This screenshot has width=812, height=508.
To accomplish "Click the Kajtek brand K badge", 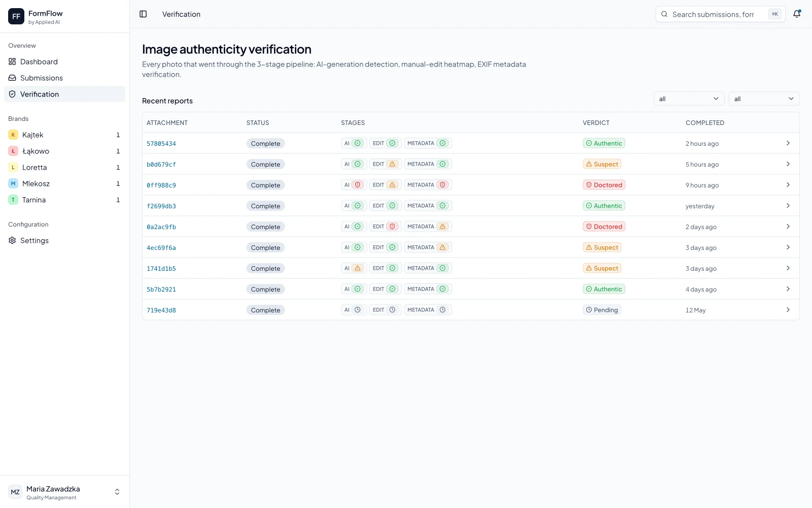I will click(x=13, y=135).
